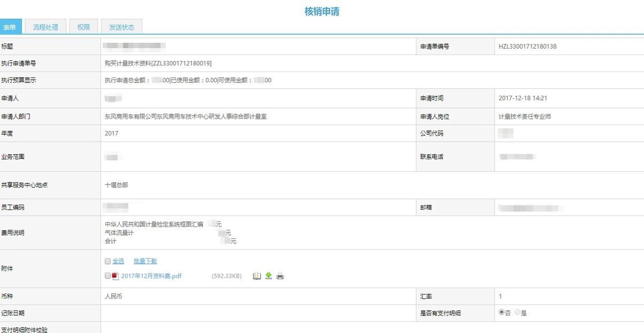Click the 购买计量技术资料 execution request value
Screen dimensions: 644x333
(x=158, y=64)
